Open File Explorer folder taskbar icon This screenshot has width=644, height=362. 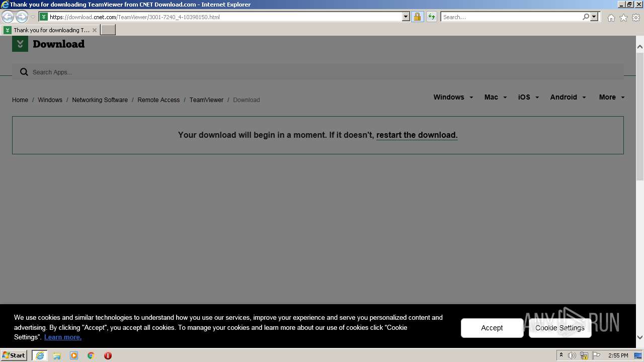pos(57,355)
